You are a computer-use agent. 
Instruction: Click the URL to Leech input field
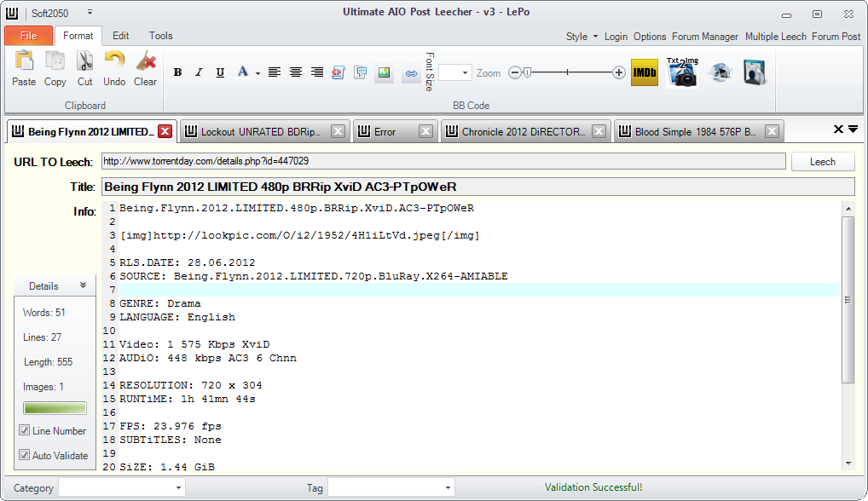tap(443, 161)
